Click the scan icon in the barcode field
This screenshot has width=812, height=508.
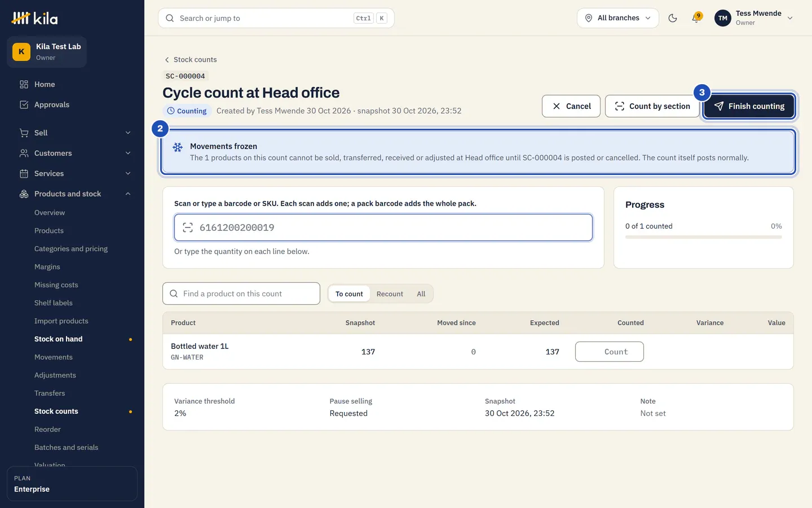click(x=188, y=227)
